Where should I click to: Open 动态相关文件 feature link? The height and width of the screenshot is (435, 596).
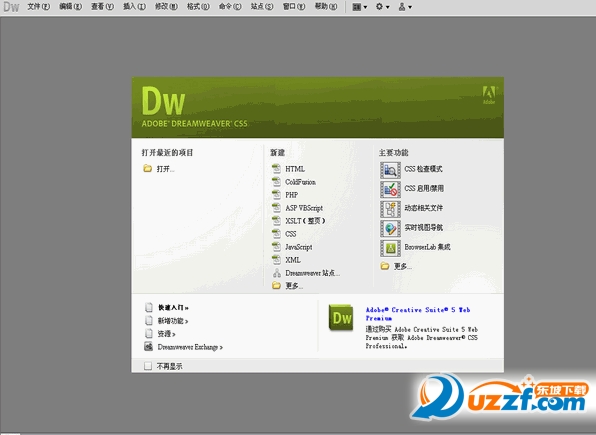tap(424, 208)
